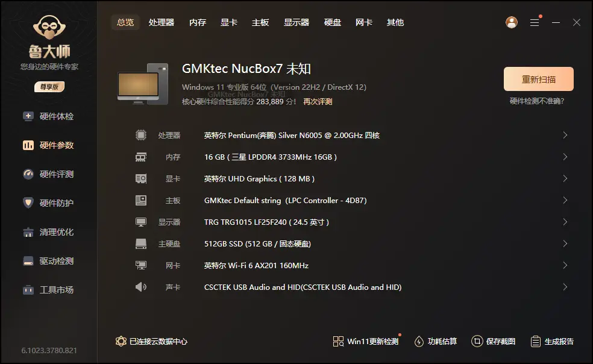Click the 512GB SSD text
The width and height of the screenshot is (593, 364).
point(257,244)
